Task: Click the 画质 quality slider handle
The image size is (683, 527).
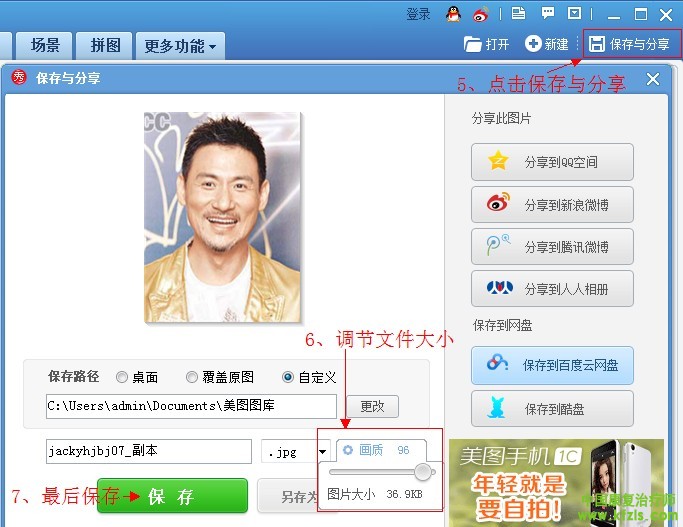Action: click(x=423, y=472)
